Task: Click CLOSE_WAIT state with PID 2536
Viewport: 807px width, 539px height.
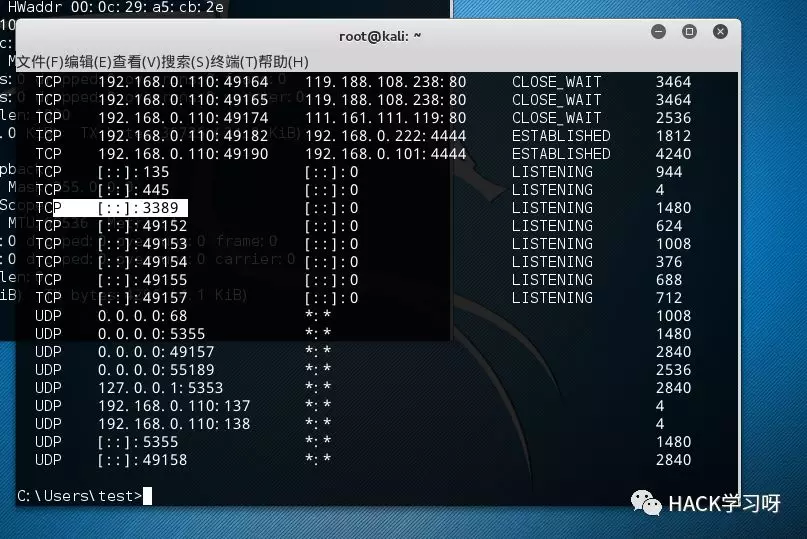Action: 556,118
